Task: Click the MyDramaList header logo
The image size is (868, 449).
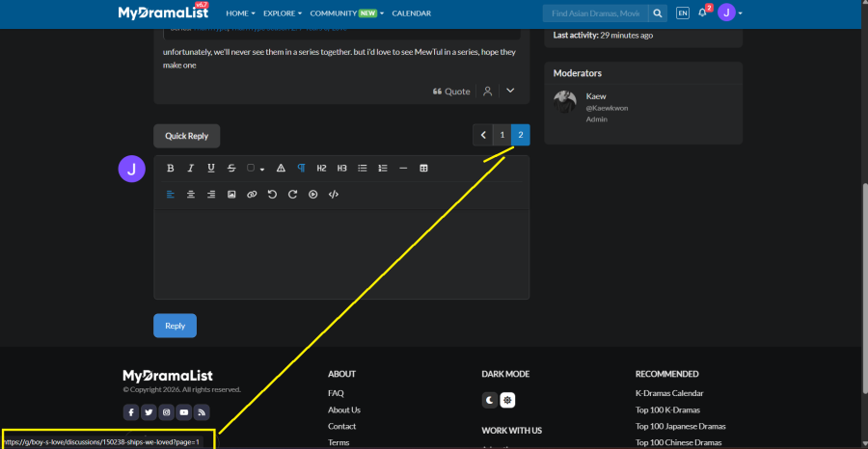Action: [x=163, y=13]
